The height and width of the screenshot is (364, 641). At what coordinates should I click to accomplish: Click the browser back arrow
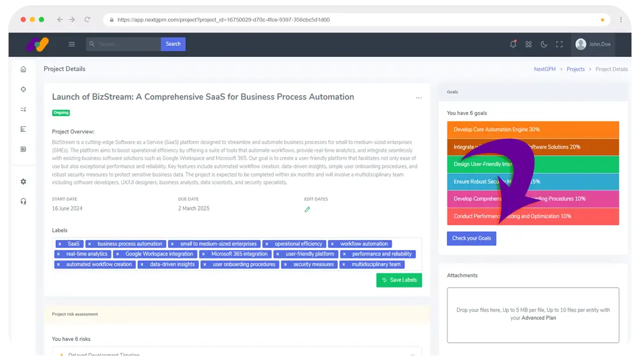60,20
